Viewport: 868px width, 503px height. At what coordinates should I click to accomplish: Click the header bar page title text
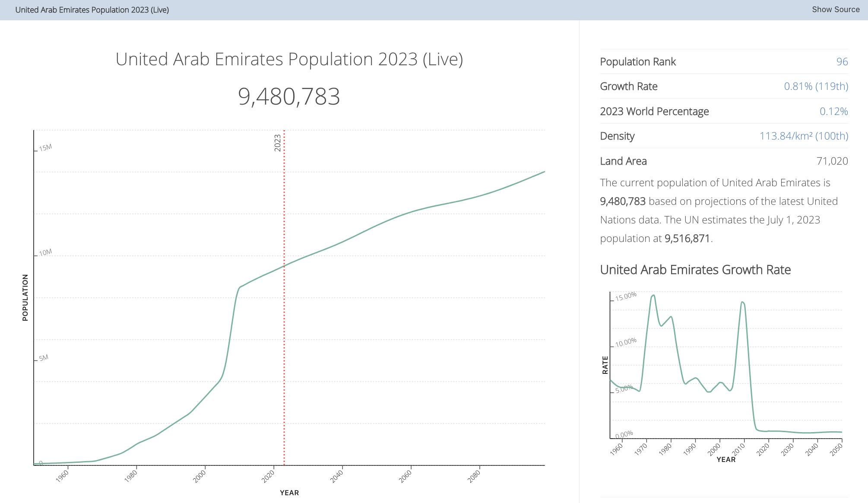tap(92, 10)
